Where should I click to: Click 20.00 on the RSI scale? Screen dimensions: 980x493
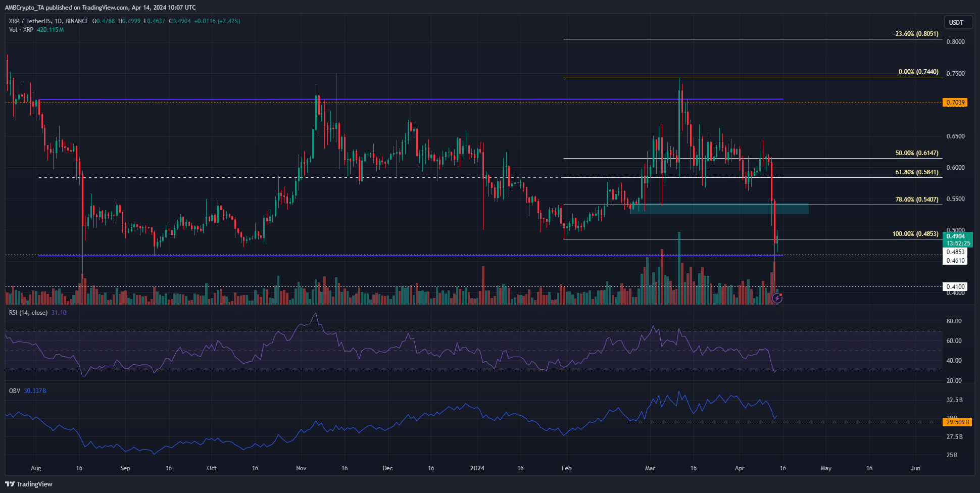954,381
